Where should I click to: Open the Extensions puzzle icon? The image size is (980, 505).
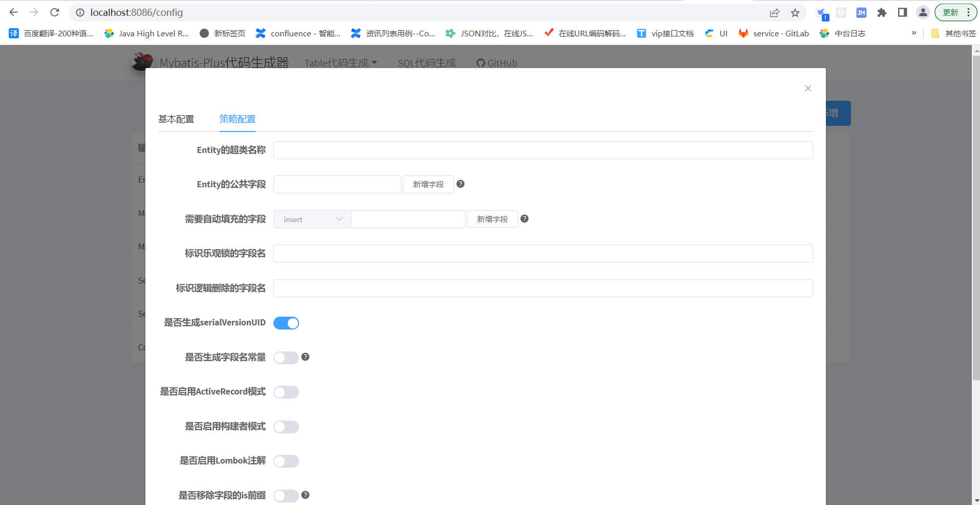(882, 13)
